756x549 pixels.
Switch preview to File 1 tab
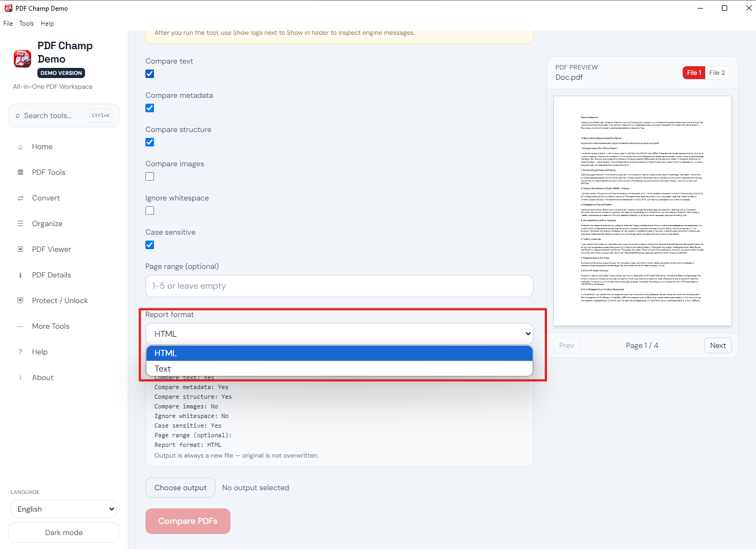point(694,73)
